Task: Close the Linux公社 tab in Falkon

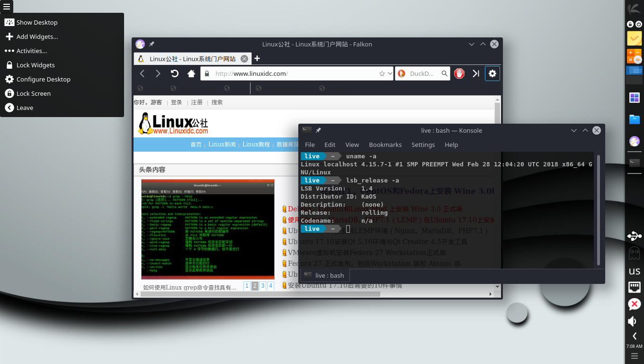Action: [x=244, y=59]
